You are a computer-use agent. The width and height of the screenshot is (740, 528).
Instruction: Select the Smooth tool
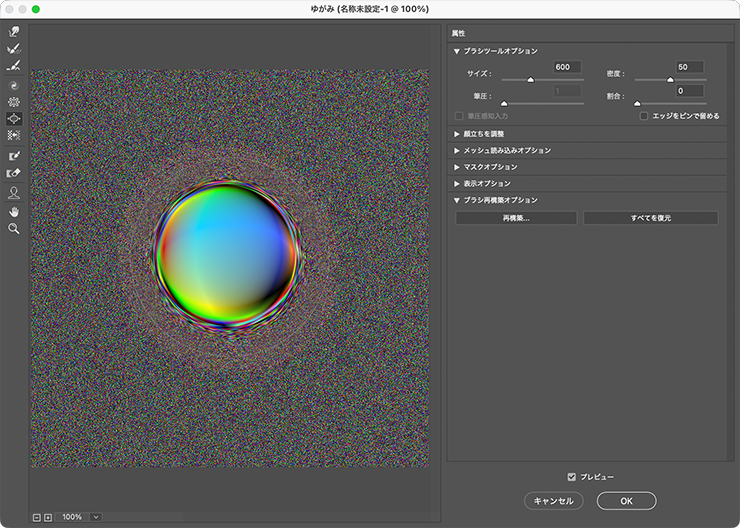tap(14, 65)
